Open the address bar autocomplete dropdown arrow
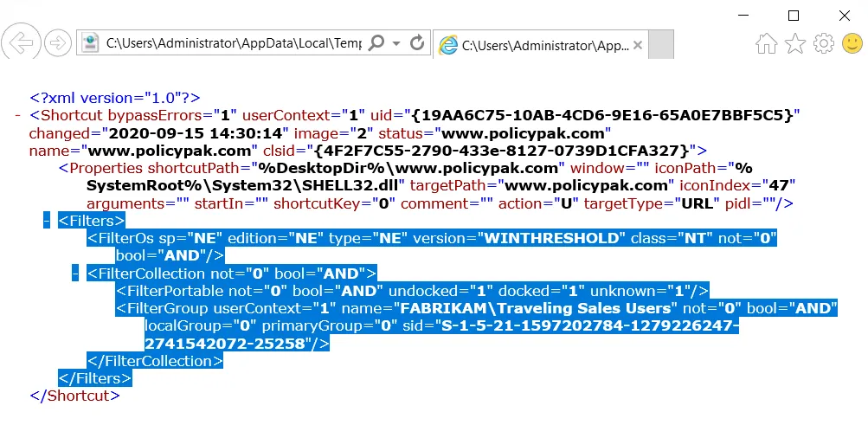The image size is (868, 425). point(396,43)
